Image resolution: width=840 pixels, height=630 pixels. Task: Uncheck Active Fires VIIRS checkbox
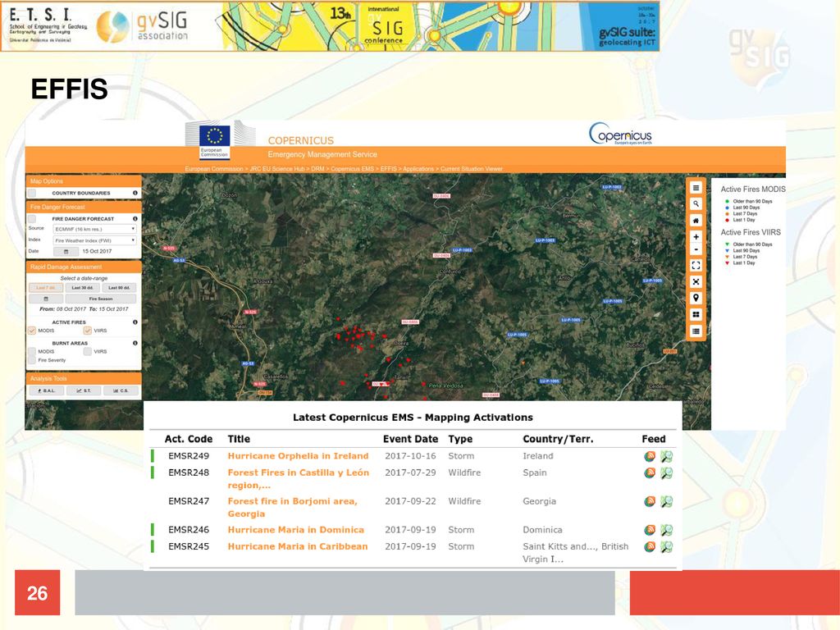coord(87,331)
